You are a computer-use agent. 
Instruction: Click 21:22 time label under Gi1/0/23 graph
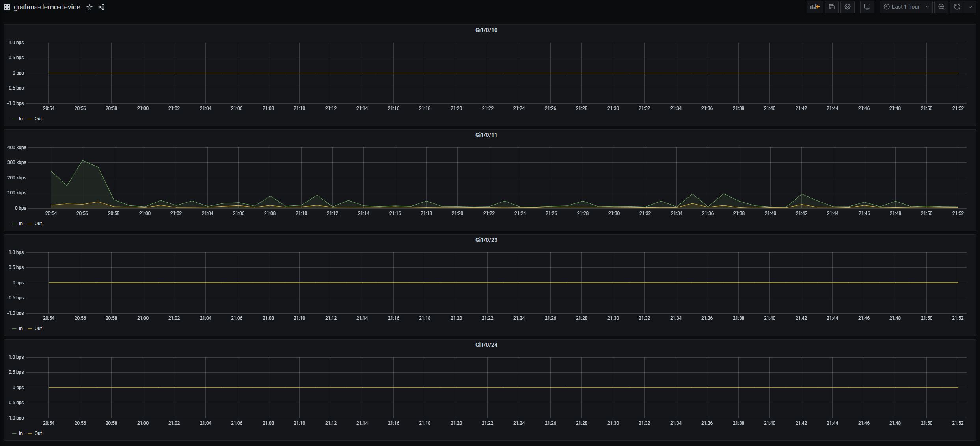tap(487, 318)
